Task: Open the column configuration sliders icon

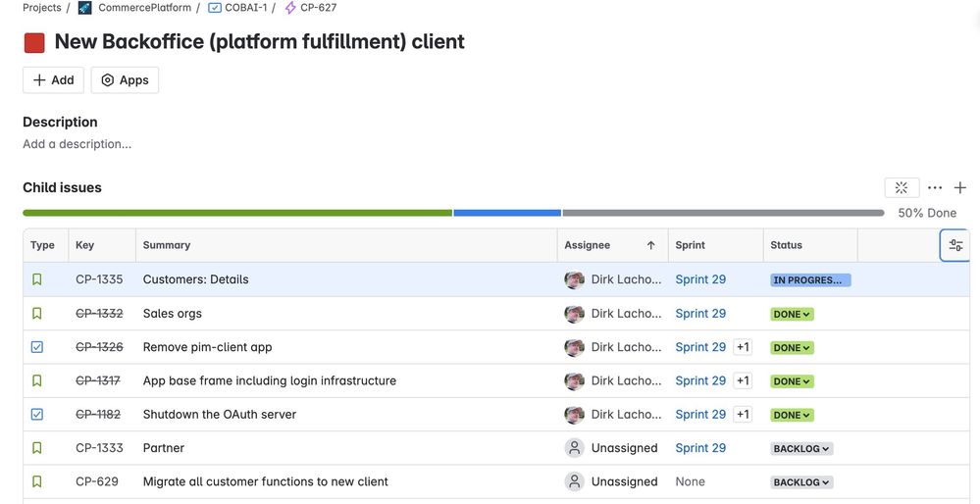Action: pyautogui.click(x=955, y=245)
